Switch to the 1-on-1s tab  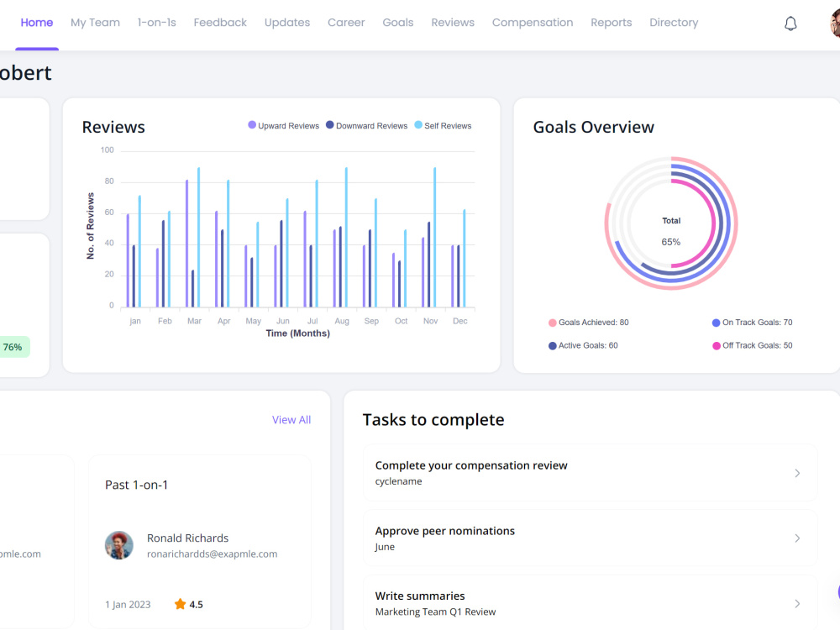point(156,23)
